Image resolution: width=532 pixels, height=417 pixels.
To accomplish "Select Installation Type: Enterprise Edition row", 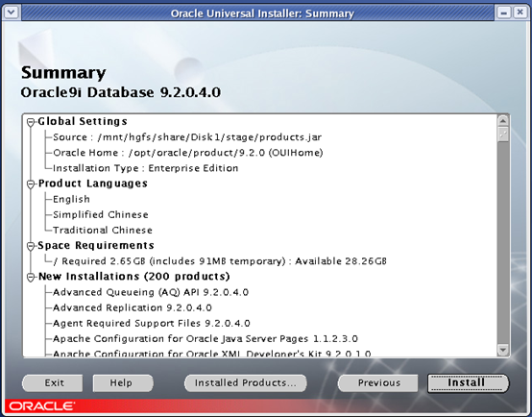I will click(x=146, y=168).
